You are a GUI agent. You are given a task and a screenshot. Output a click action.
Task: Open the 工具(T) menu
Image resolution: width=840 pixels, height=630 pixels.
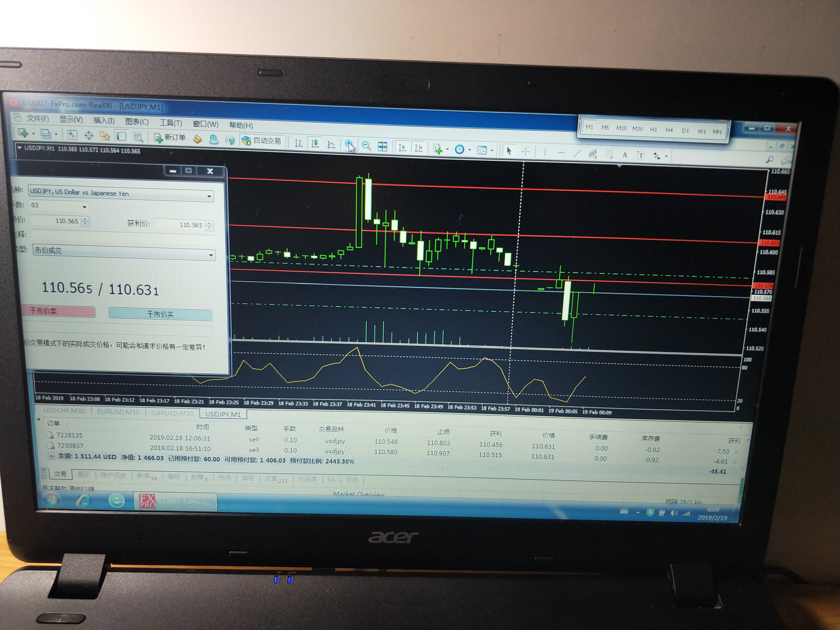click(x=170, y=123)
